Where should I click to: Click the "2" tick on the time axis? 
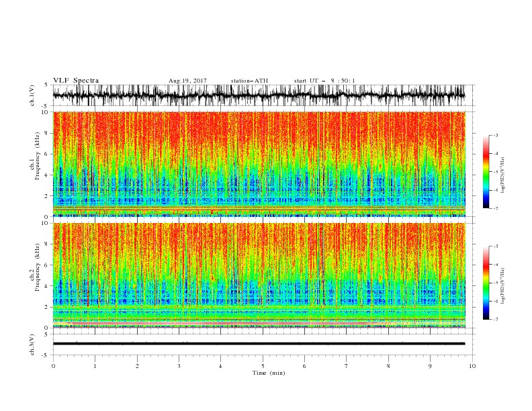click(137, 366)
